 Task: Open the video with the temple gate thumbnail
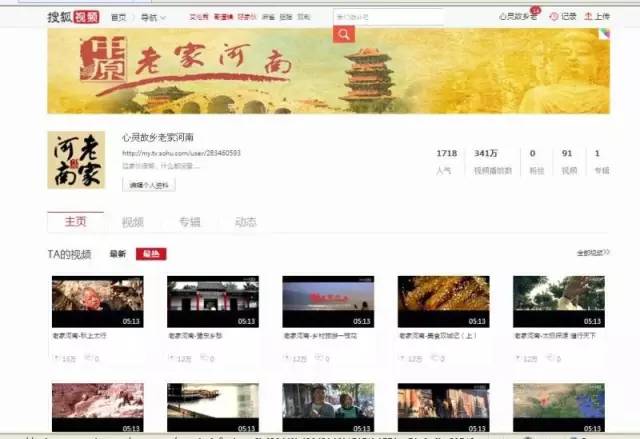pos(213,302)
